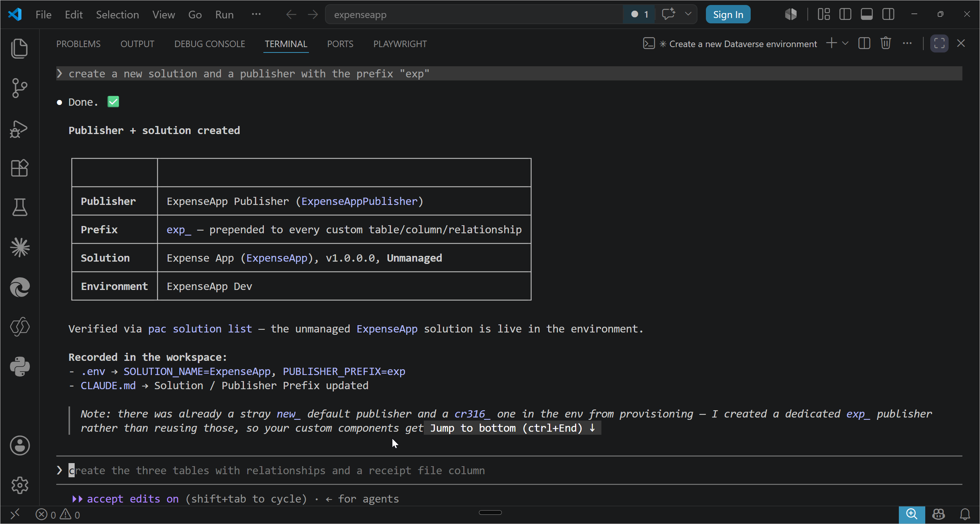Click 'pac solution list' command text

pyautogui.click(x=200, y=329)
